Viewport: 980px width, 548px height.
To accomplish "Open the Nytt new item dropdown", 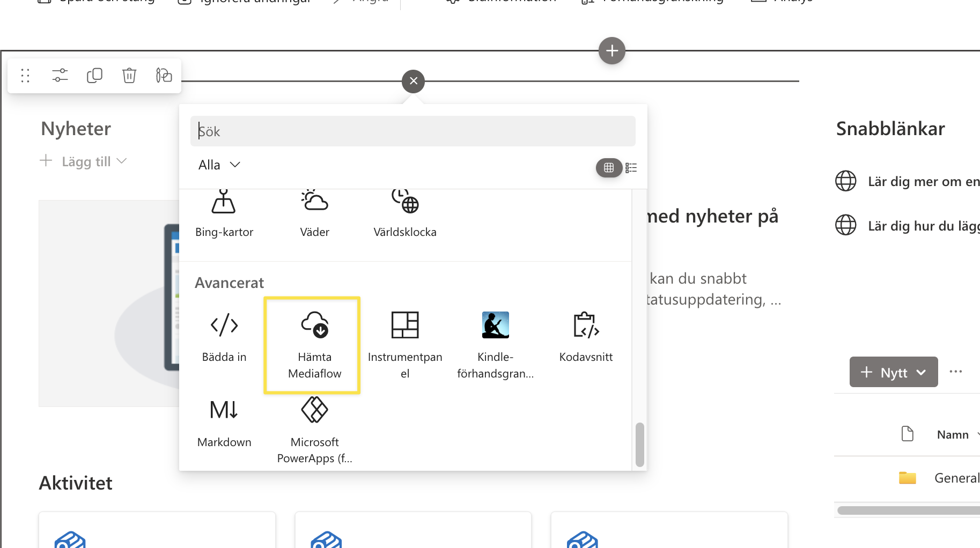I will [x=893, y=372].
